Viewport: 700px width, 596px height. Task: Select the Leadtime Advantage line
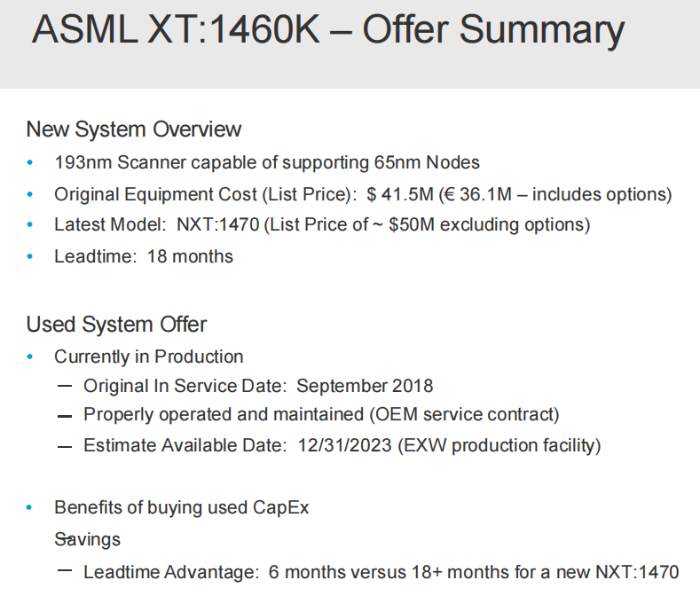click(381, 572)
